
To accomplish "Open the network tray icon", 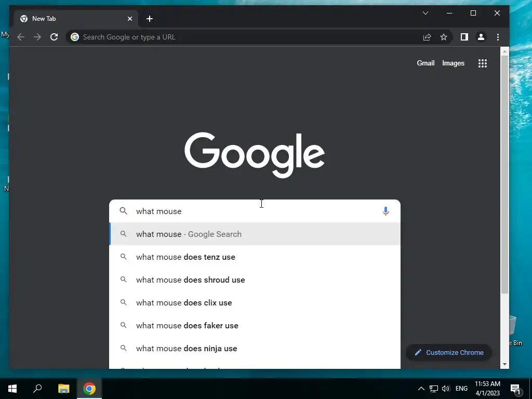I will [x=434, y=389].
